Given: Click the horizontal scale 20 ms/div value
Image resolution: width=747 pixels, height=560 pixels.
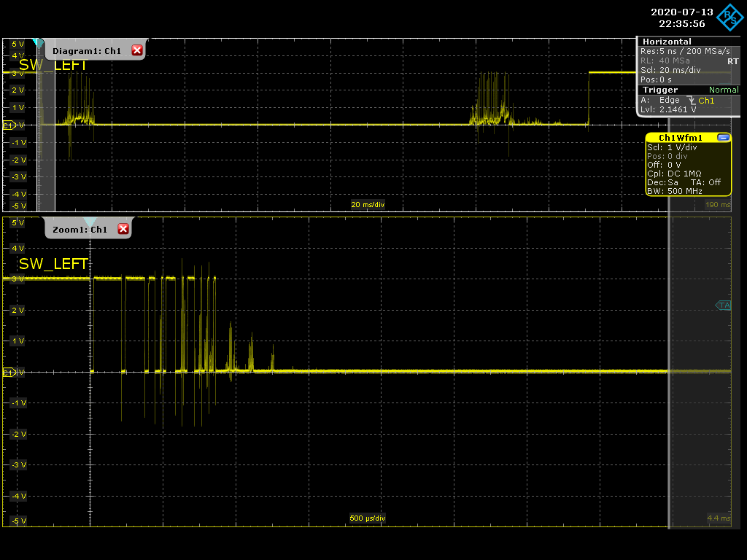Looking at the screenshot, I should click(x=678, y=71).
